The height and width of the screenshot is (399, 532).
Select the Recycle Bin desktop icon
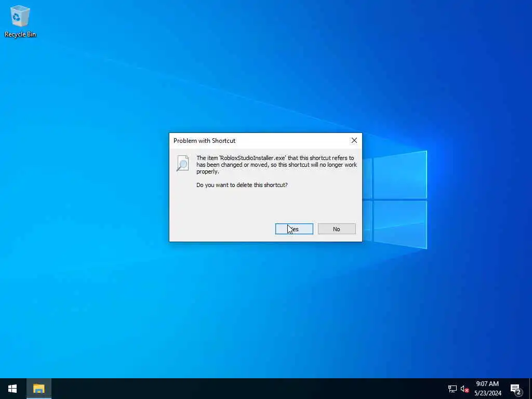coord(20,21)
